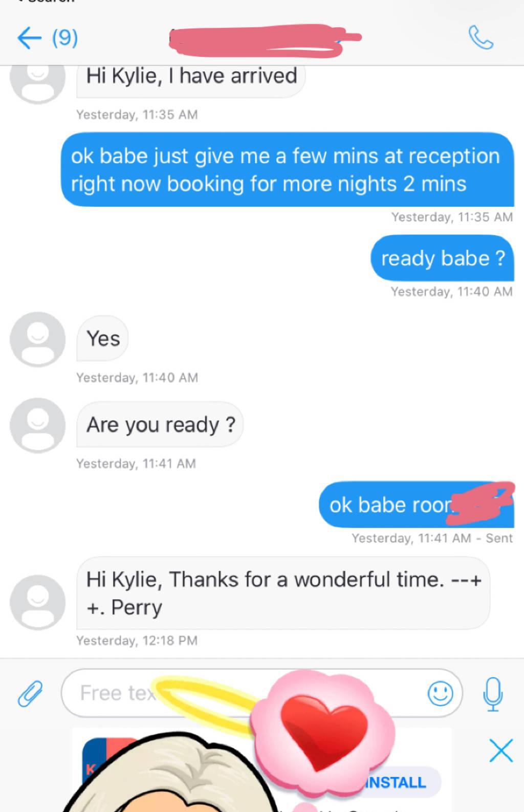Tap the phone call icon

click(x=481, y=38)
